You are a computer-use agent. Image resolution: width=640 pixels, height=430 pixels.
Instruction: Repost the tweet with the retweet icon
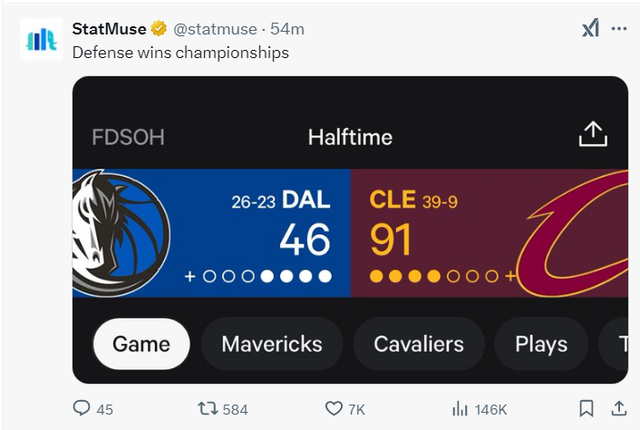click(x=208, y=408)
